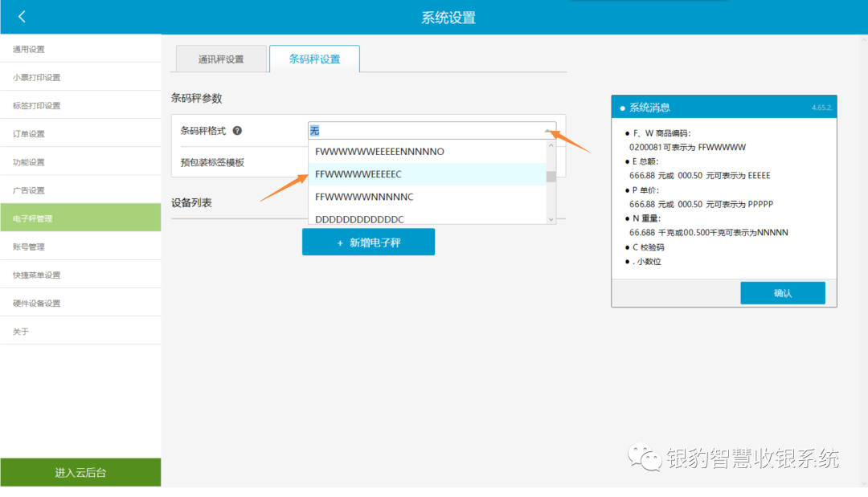Viewport: 868px width, 497px height.
Task: Switch to the 条码秤设置 tab
Action: coord(314,59)
